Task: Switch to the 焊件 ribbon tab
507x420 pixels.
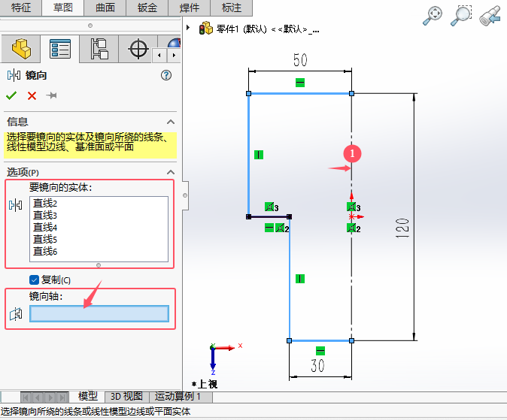Action: [x=189, y=8]
